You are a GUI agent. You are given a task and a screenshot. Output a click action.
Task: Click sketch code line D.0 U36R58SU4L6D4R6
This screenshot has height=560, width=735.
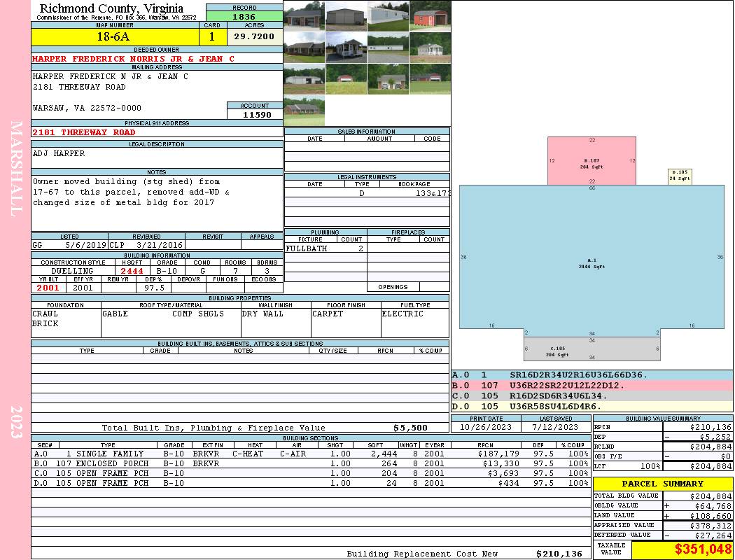point(592,406)
